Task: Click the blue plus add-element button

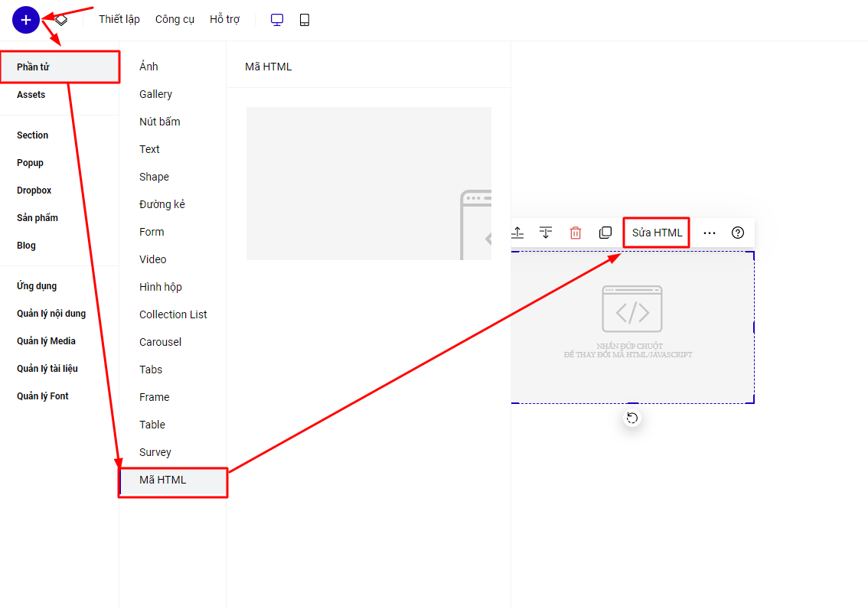Action: pyautogui.click(x=25, y=20)
